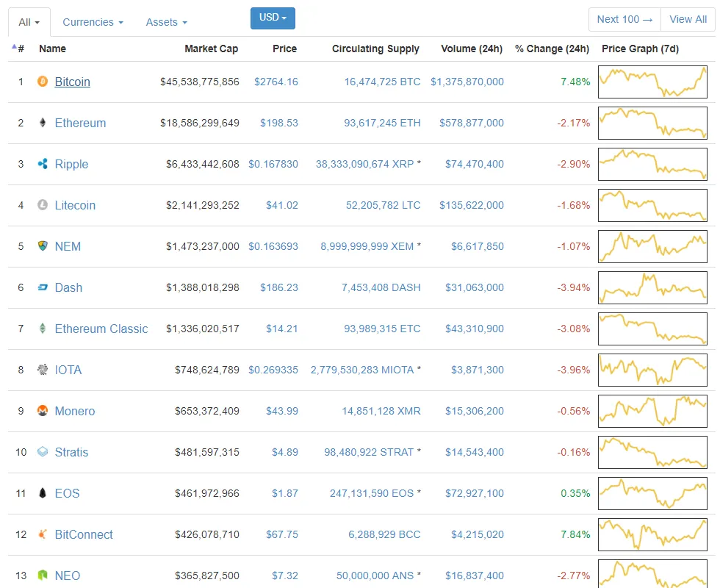Expand the Currencies dropdown
Image resolution: width=720 pixels, height=588 pixels.
coord(93,22)
